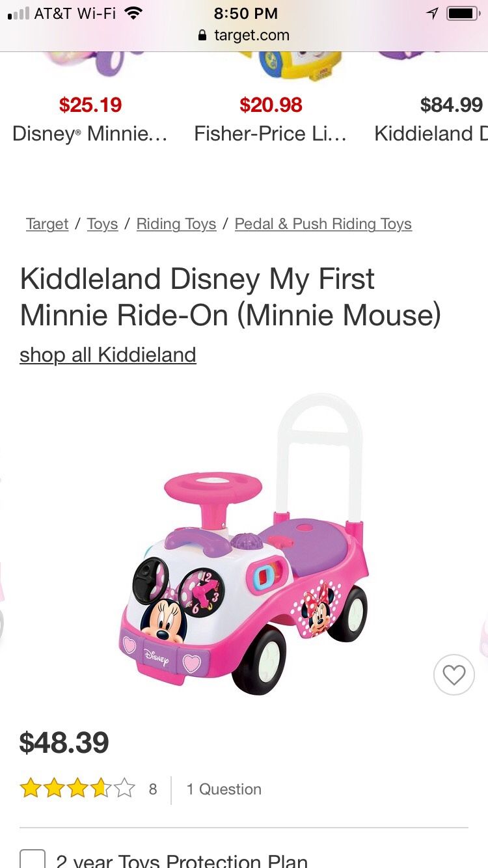Open the Target breadcrumb link
The image size is (488, 868).
pos(47,224)
